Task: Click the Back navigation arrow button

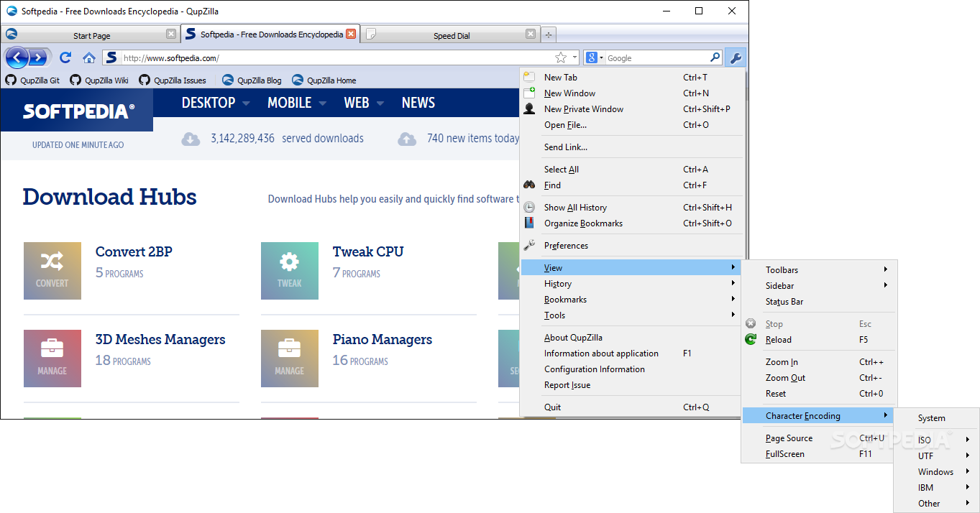Action: click(x=17, y=57)
